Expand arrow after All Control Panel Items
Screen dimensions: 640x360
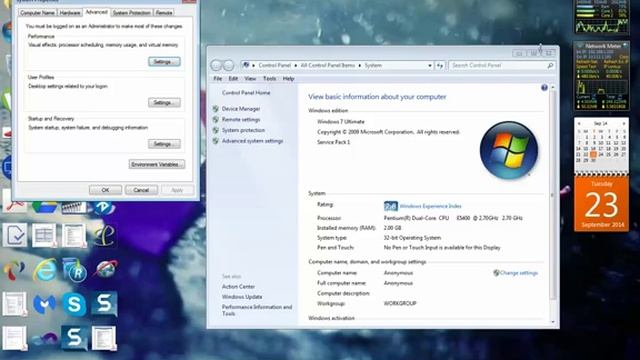(360, 65)
